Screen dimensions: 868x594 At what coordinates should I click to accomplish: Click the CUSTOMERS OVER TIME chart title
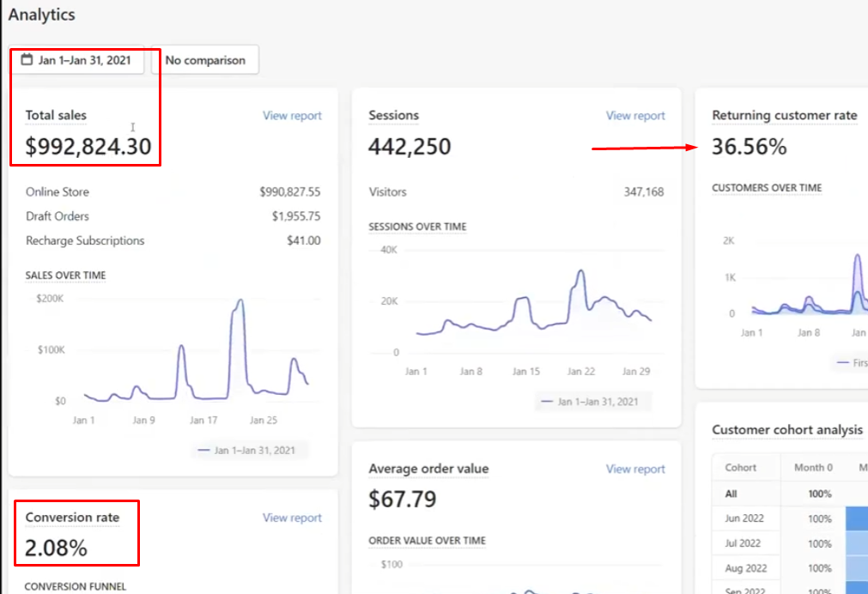point(767,188)
